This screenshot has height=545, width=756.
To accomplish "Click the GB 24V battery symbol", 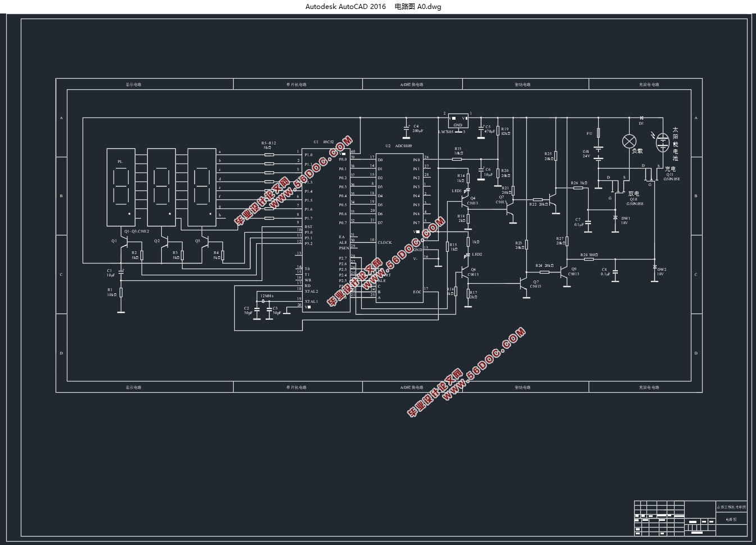I will pyautogui.click(x=599, y=153).
